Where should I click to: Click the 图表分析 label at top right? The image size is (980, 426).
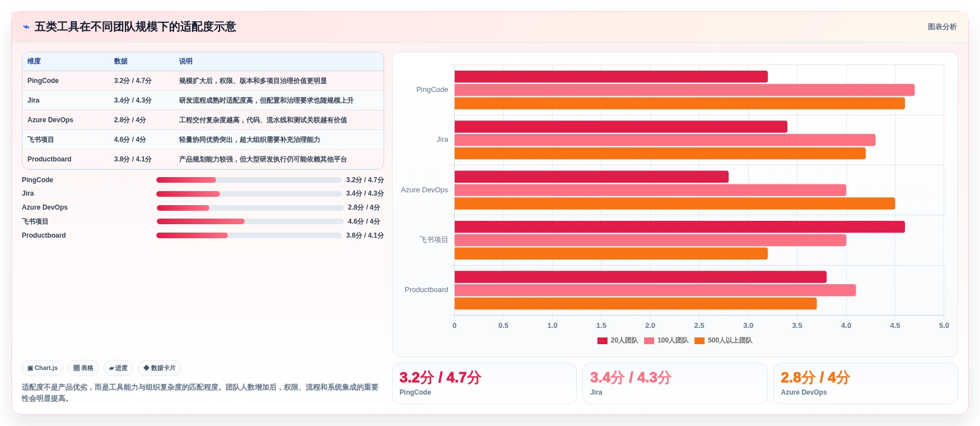942,27
